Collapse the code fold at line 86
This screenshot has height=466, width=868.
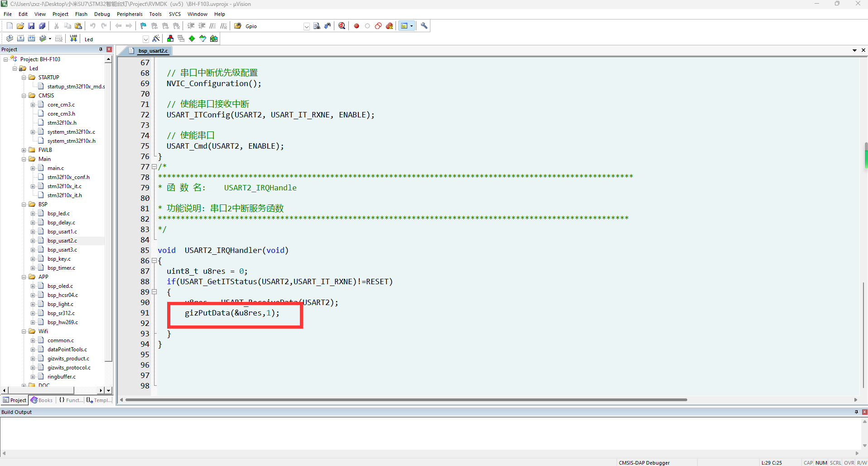pyautogui.click(x=154, y=261)
